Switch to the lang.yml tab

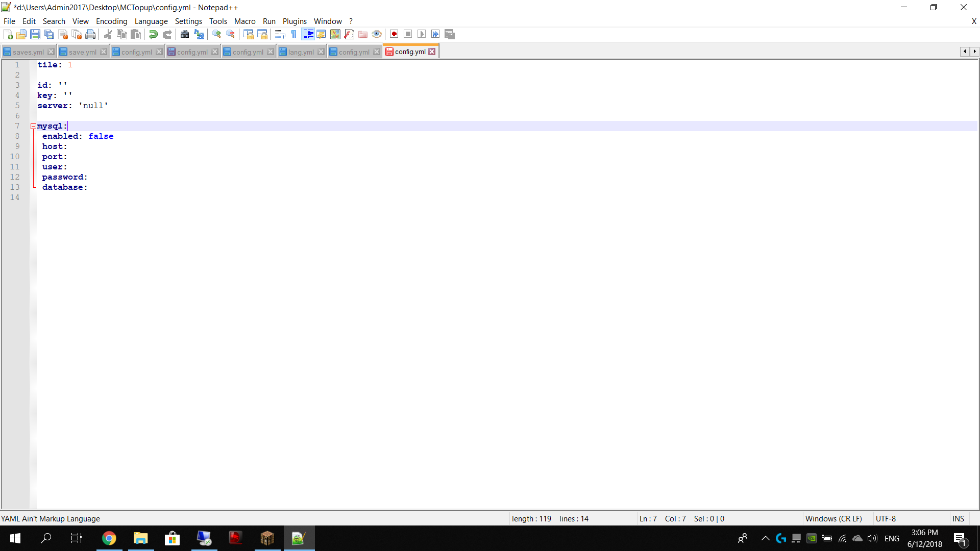tap(301, 52)
